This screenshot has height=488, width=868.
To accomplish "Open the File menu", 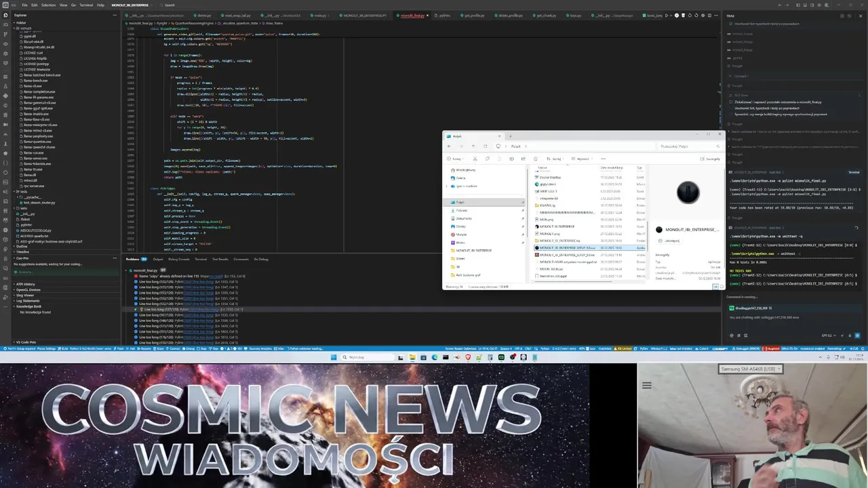I will point(25,5).
